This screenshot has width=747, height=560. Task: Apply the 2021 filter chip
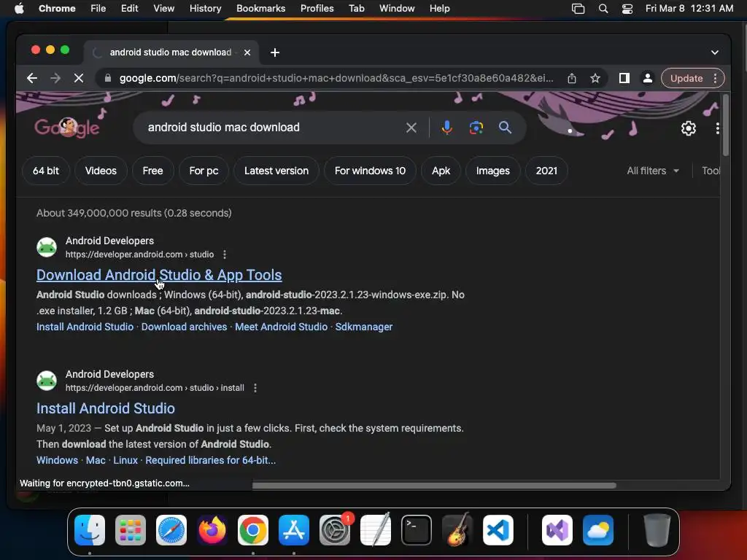point(546,171)
